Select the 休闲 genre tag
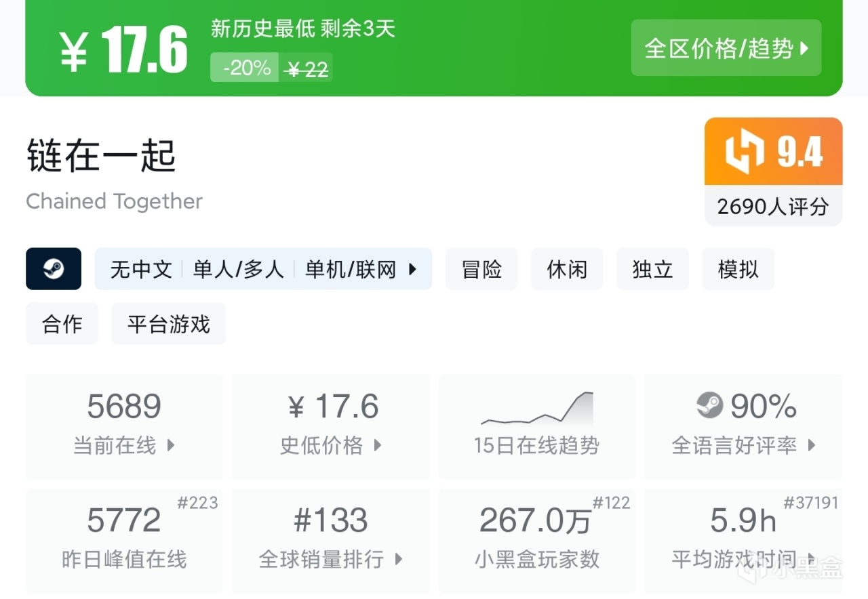 pyautogui.click(x=567, y=269)
